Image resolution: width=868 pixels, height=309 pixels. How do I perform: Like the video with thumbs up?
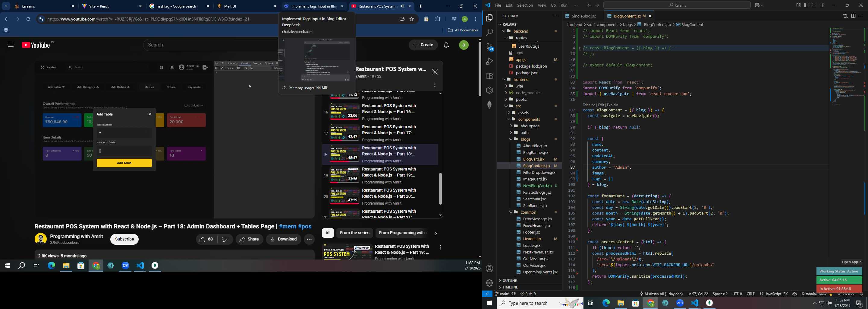point(206,240)
